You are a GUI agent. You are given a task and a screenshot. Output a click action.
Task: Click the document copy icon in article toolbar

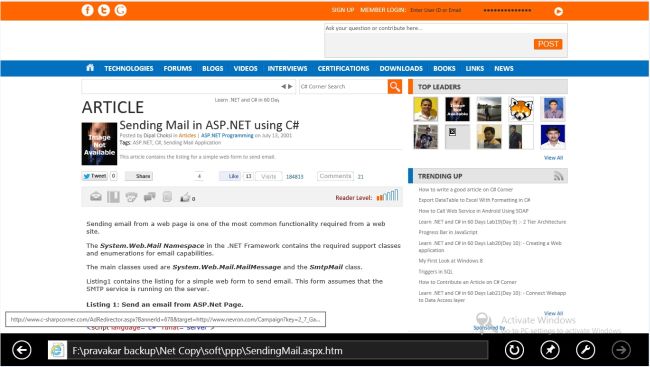pyautogui.click(x=167, y=197)
